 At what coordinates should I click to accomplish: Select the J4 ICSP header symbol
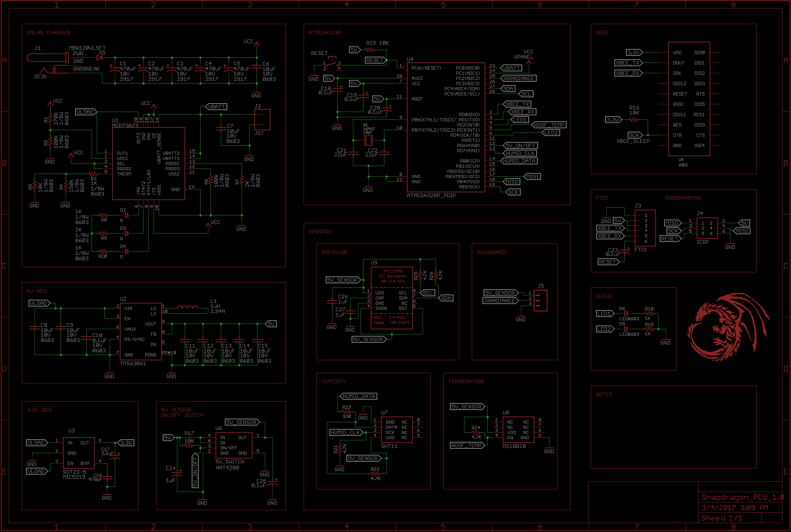coord(707,228)
